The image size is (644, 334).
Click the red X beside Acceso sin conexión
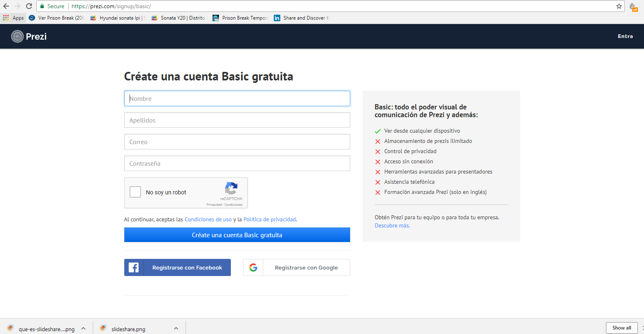378,162
